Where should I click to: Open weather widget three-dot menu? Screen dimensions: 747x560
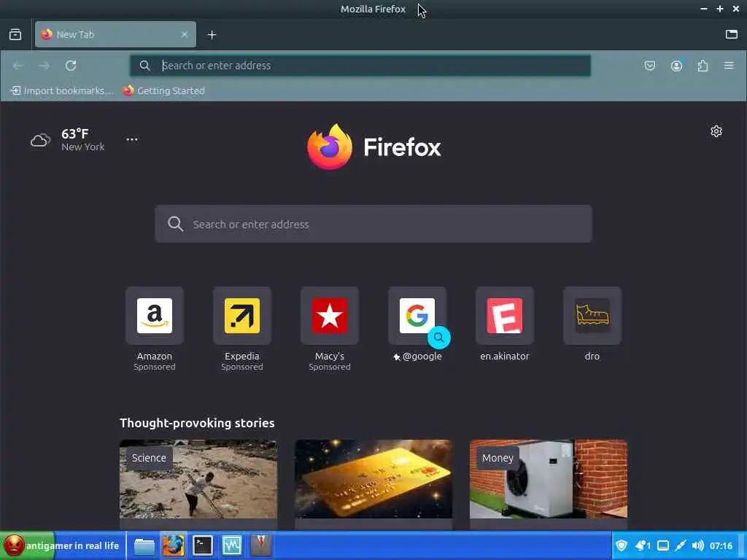coord(132,139)
